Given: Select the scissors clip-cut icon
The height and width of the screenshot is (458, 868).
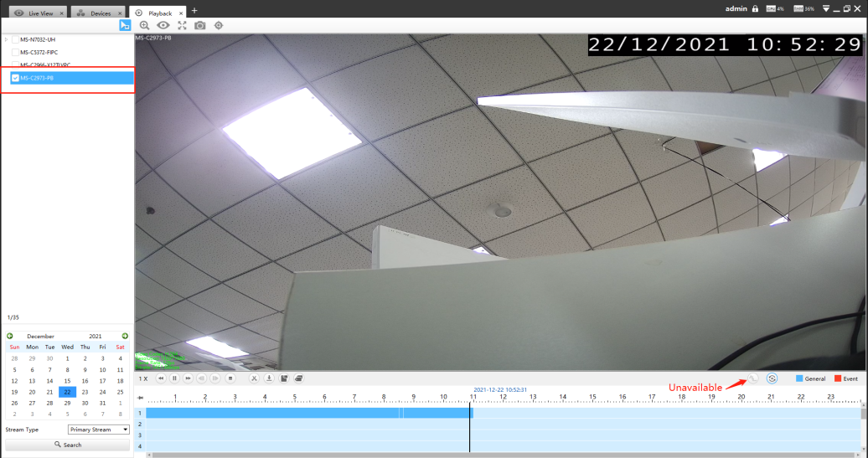Looking at the screenshot, I should click(x=254, y=378).
